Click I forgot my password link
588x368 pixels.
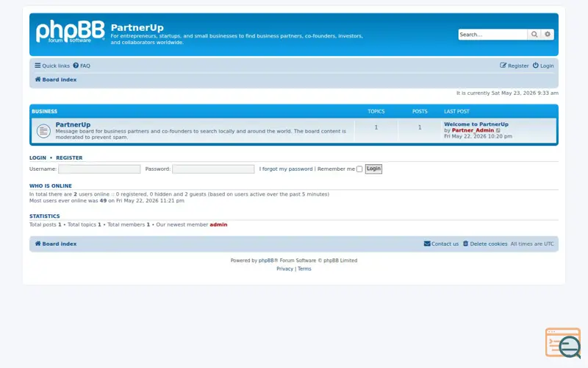pos(286,169)
